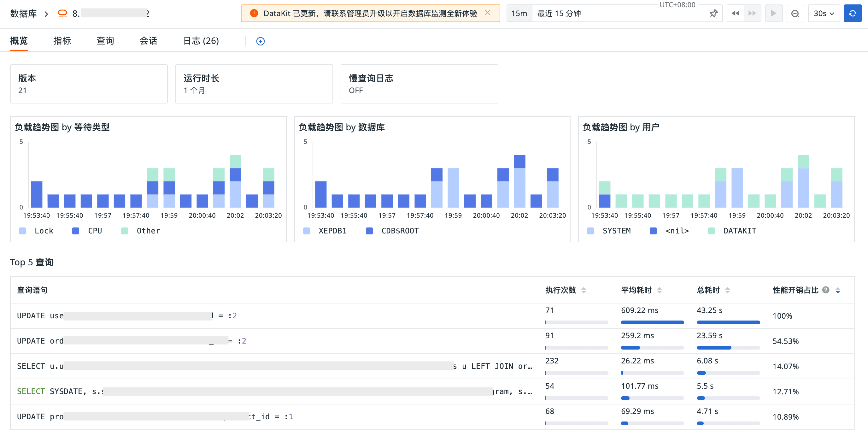This screenshot has width=868, height=436.
Task: Pin the time range with pin icon
Action: [713, 14]
